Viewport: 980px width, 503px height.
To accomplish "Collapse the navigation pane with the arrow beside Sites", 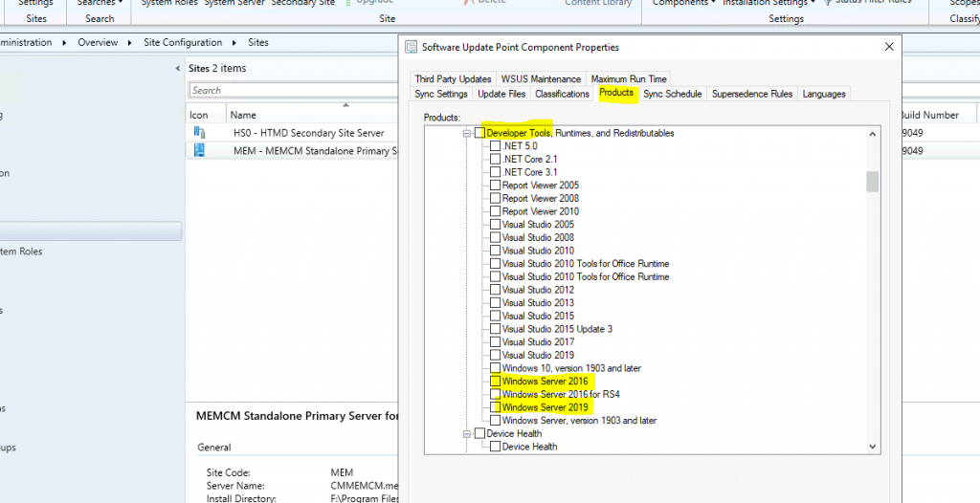I will click(178, 68).
